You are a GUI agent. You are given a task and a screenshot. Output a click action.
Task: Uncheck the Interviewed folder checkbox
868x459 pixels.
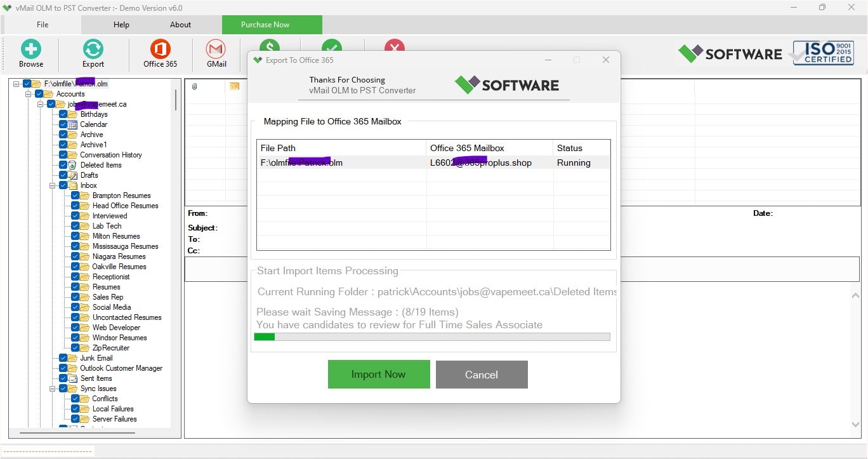point(75,216)
